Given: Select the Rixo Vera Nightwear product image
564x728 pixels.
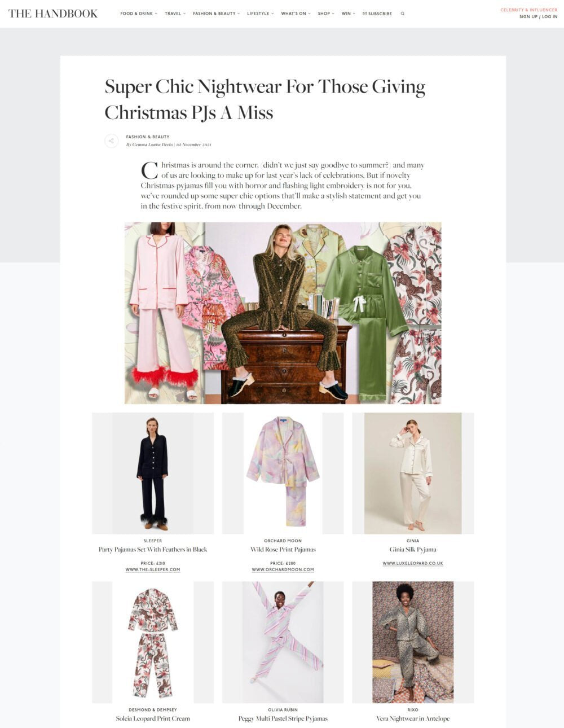Looking at the screenshot, I should click(x=413, y=642).
